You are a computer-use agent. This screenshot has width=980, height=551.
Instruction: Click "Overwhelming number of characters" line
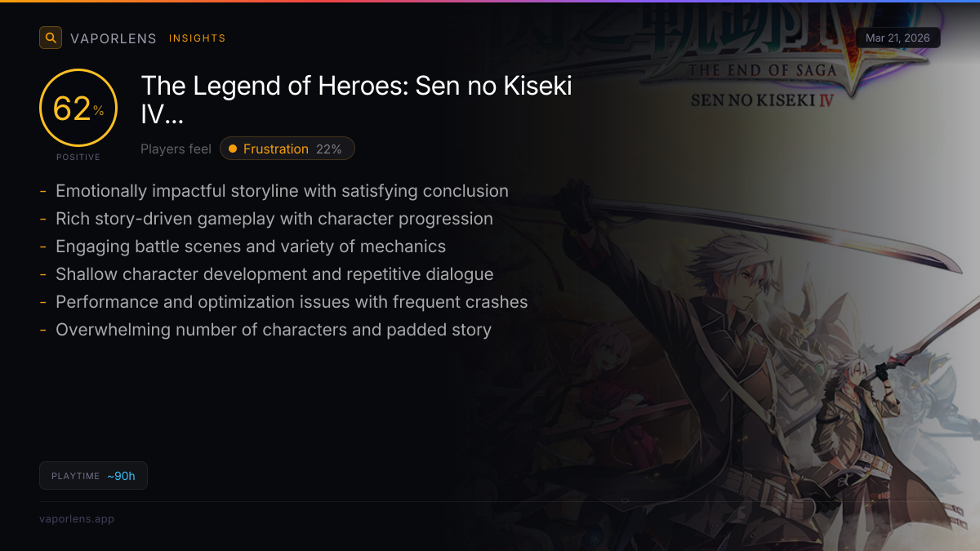click(274, 330)
